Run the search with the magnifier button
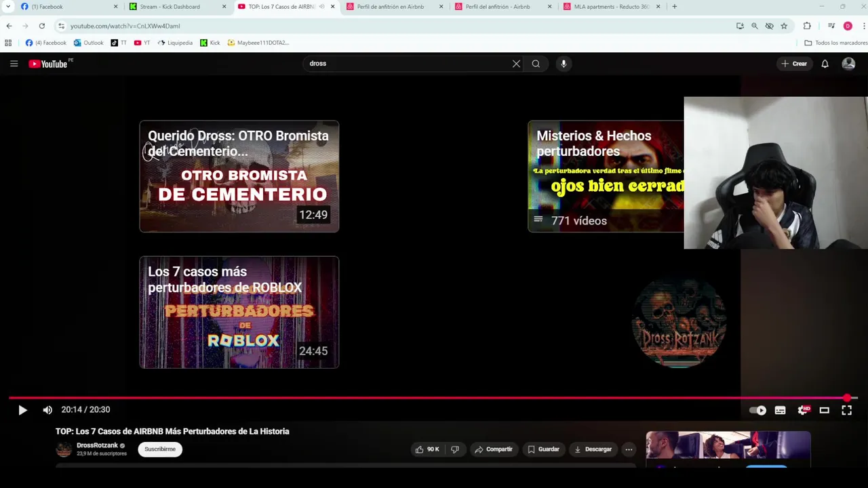The width and height of the screenshot is (868, 488). pos(536,64)
